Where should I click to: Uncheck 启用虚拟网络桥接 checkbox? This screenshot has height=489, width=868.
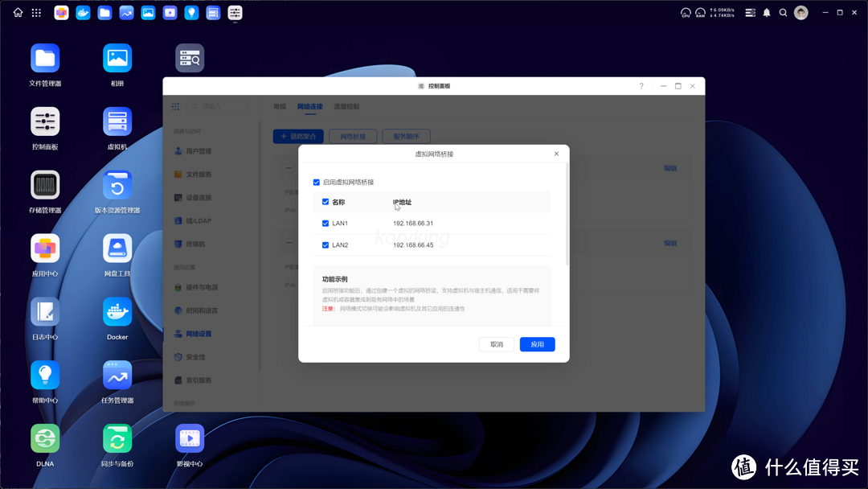(x=317, y=183)
